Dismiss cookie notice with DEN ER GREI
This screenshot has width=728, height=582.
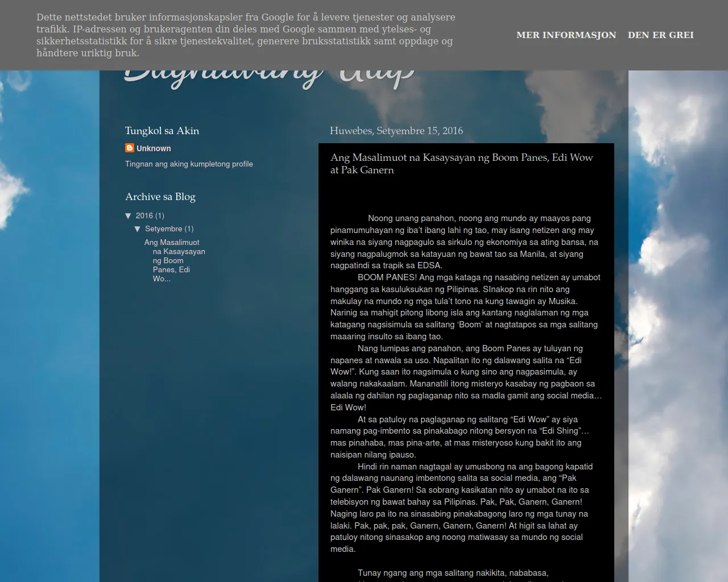[x=660, y=35]
